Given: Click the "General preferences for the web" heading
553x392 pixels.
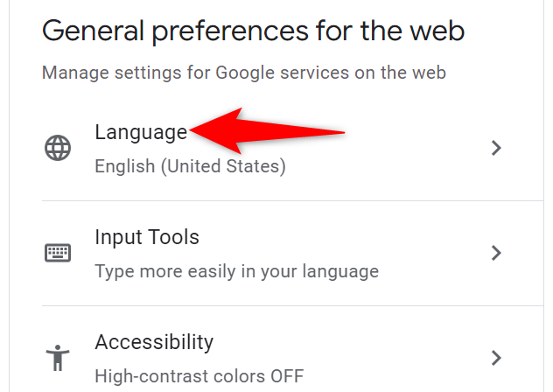Looking at the screenshot, I should pos(253,31).
